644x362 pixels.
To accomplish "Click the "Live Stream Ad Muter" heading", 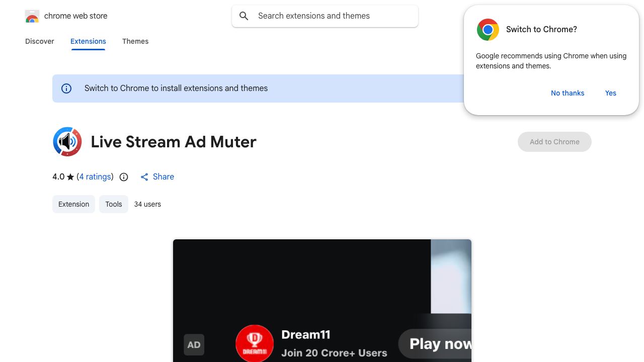I will click(174, 142).
